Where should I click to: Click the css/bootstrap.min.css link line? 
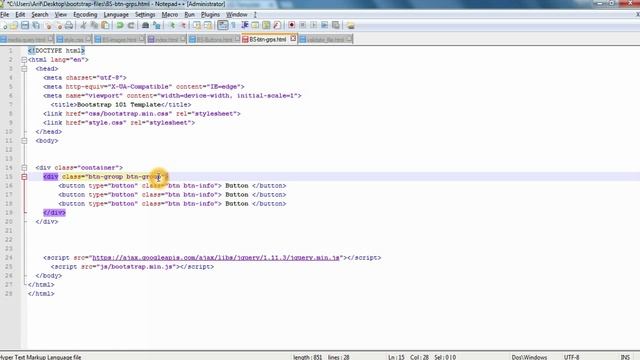[142, 113]
